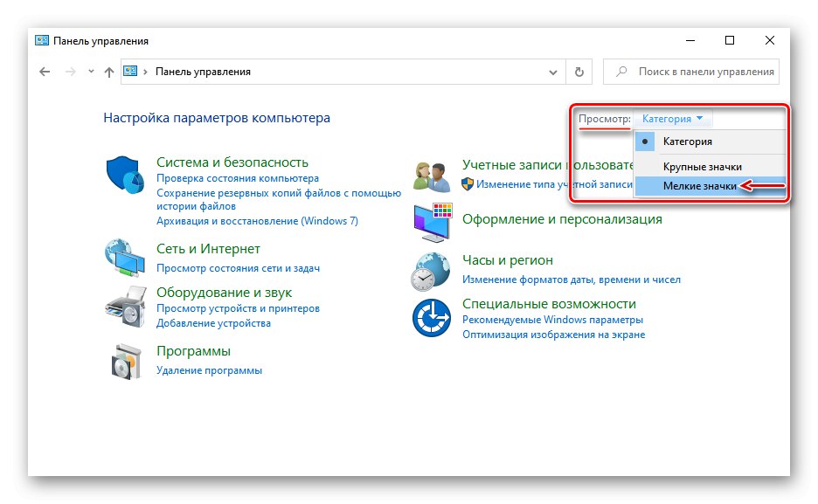Screen dimensions: 818x504
Task: Click Панель управления breadcrumb in address bar
Action: (x=203, y=72)
